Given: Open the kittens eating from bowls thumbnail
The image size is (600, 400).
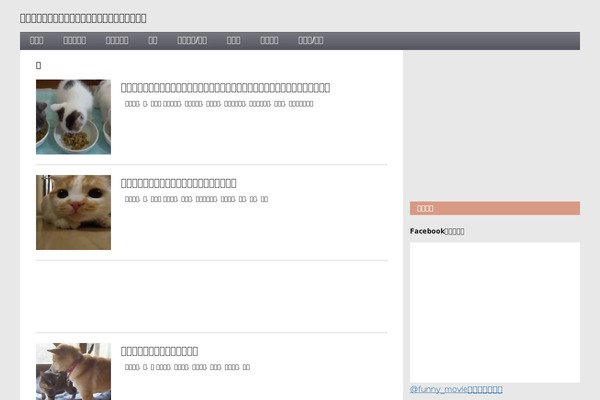Looking at the screenshot, I should [x=73, y=117].
